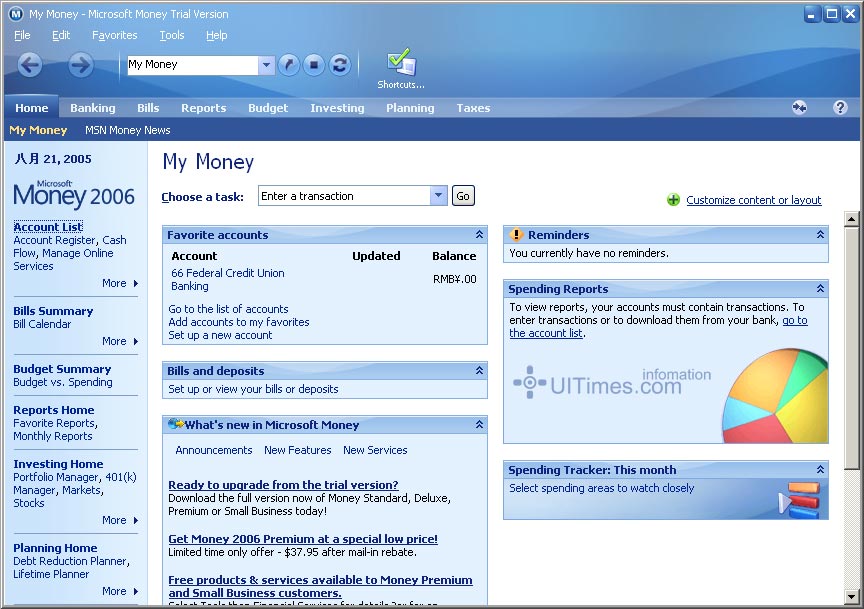Screen dimensions: 864x609
Task: Open Investing Home in the sidebar
Action: 58,464
